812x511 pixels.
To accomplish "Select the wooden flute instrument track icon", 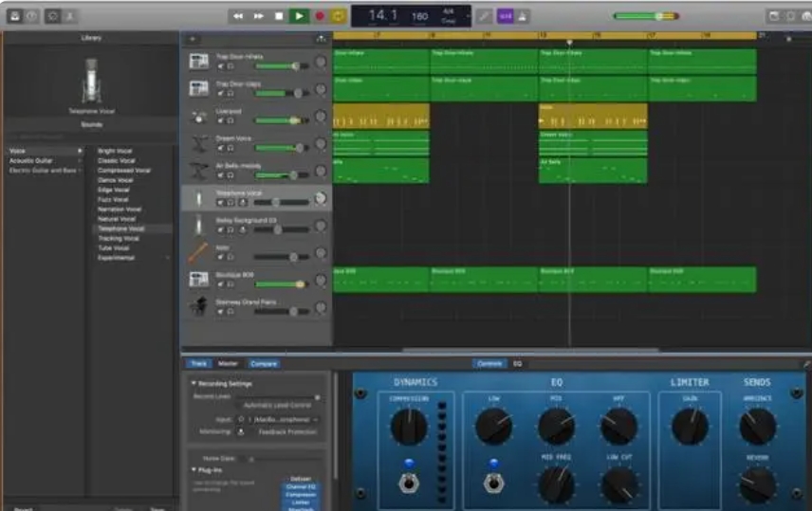I will 199,252.
